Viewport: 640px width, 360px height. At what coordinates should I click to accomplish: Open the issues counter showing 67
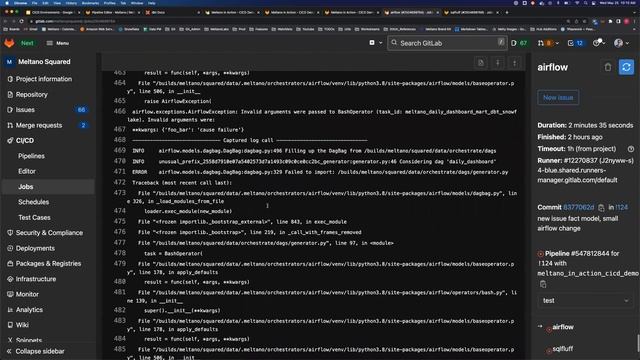coord(519,43)
